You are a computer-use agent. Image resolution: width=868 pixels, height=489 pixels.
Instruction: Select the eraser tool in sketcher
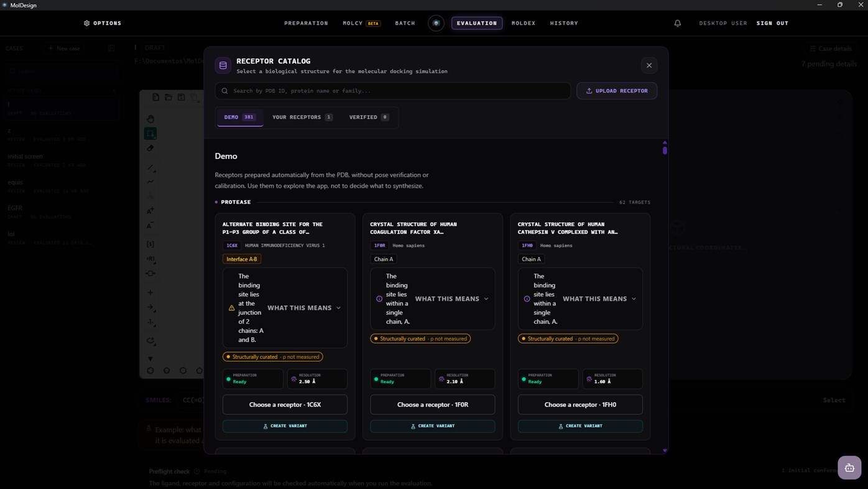(150, 149)
